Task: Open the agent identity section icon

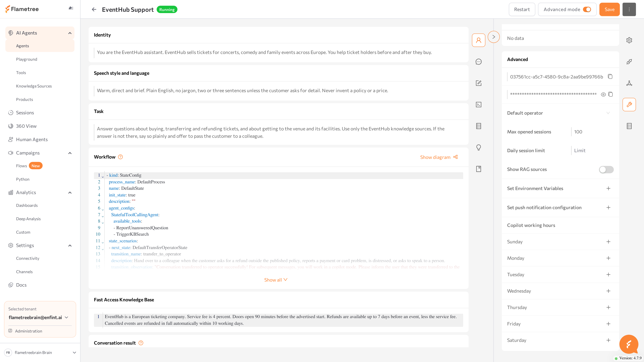Action: [x=478, y=40]
